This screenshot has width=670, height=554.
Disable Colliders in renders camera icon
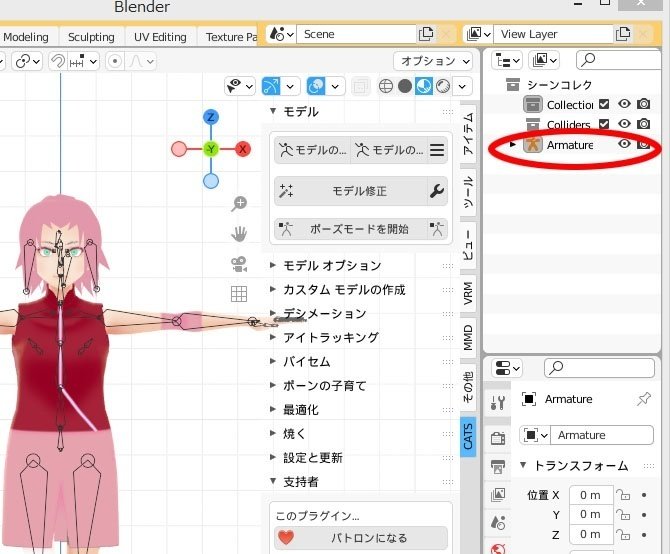[644, 124]
